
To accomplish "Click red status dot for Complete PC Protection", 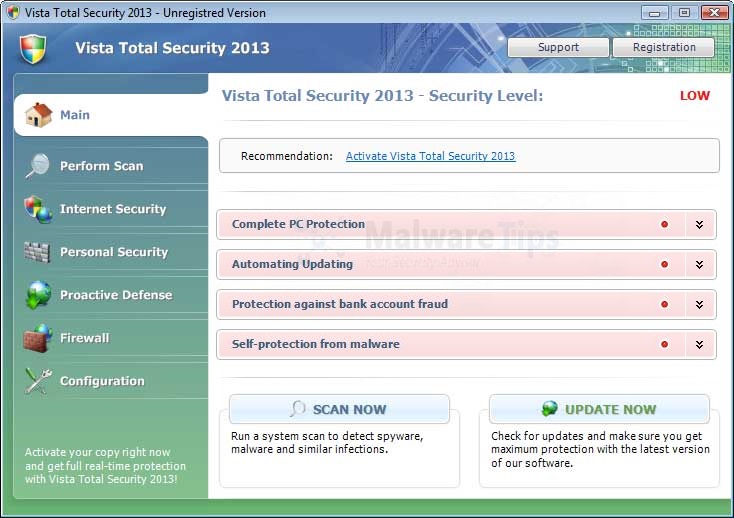I will pyautogui.click(x=664, y=224).
